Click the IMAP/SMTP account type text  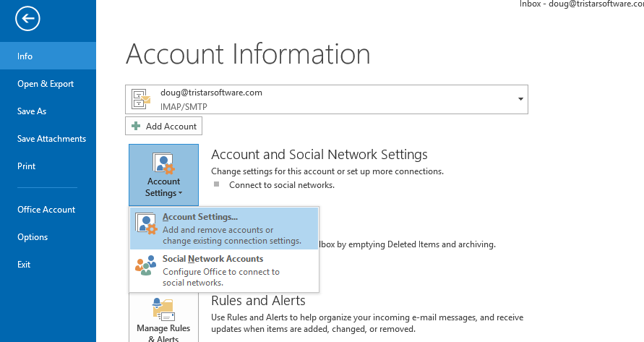click(x=184, y=107)
